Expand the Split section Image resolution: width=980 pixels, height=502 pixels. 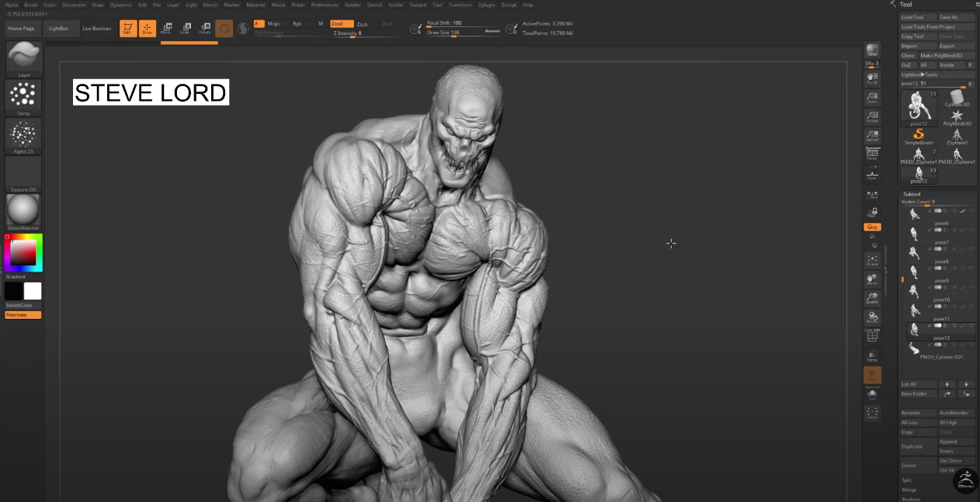pos(907,480)
